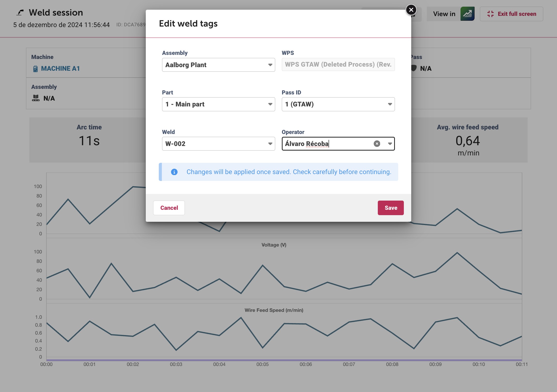Click the Wire Feed Speed (m/min) chart title
Image resolution: width=557 pixels, height=392 pixels.
tap(274, 310)
